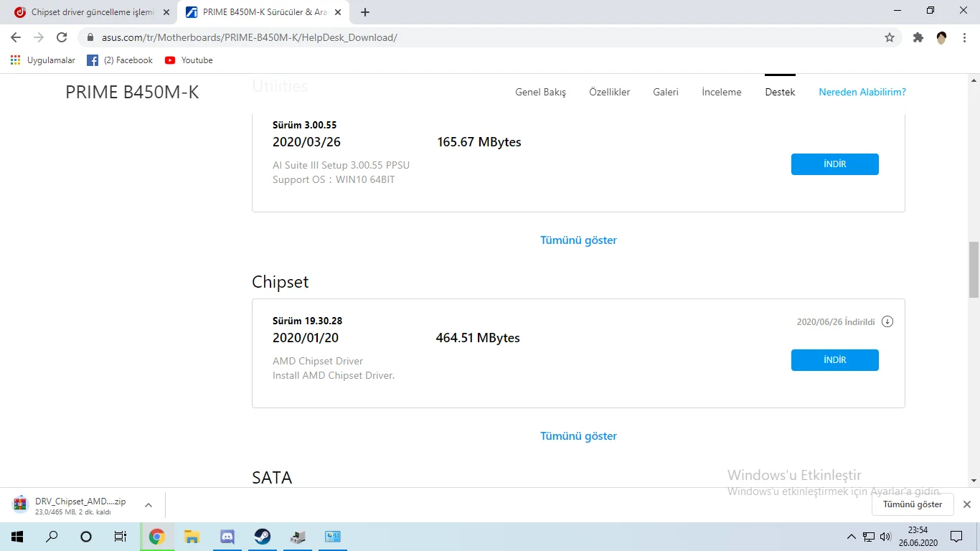Open the Chrome extensions puzzle icon
The image size is (980, 551).
pos(918,37)
